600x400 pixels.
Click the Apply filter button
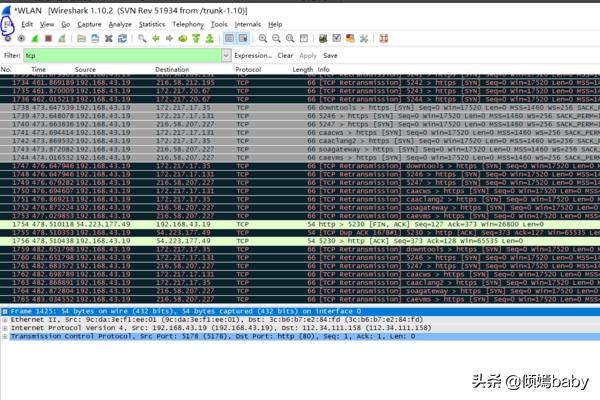308,56
